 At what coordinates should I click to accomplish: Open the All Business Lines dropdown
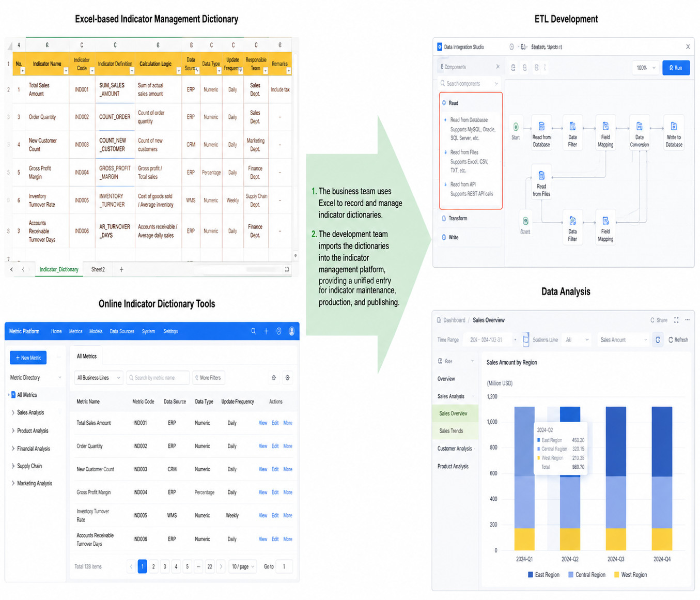(99, 378)
